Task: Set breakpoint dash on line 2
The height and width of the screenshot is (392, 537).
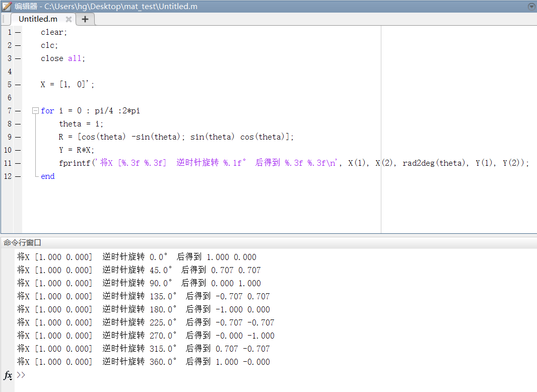Action: (18, 45)
